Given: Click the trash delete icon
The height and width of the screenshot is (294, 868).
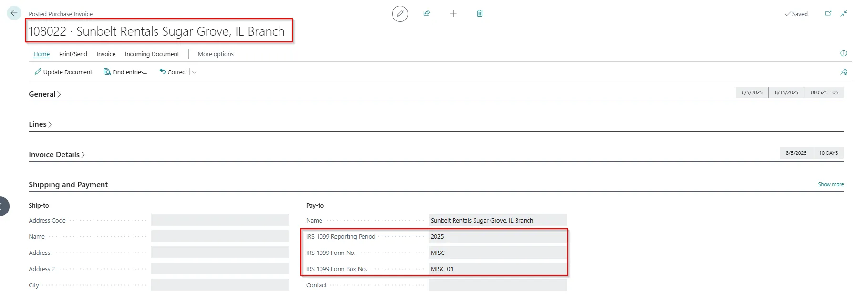Looking at the screenshot, I should tap(479, 13).
